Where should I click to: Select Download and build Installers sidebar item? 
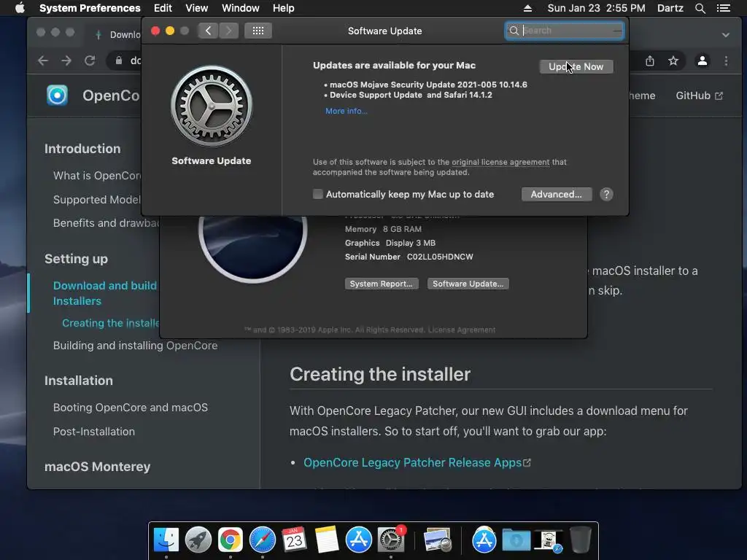[105, 293]
